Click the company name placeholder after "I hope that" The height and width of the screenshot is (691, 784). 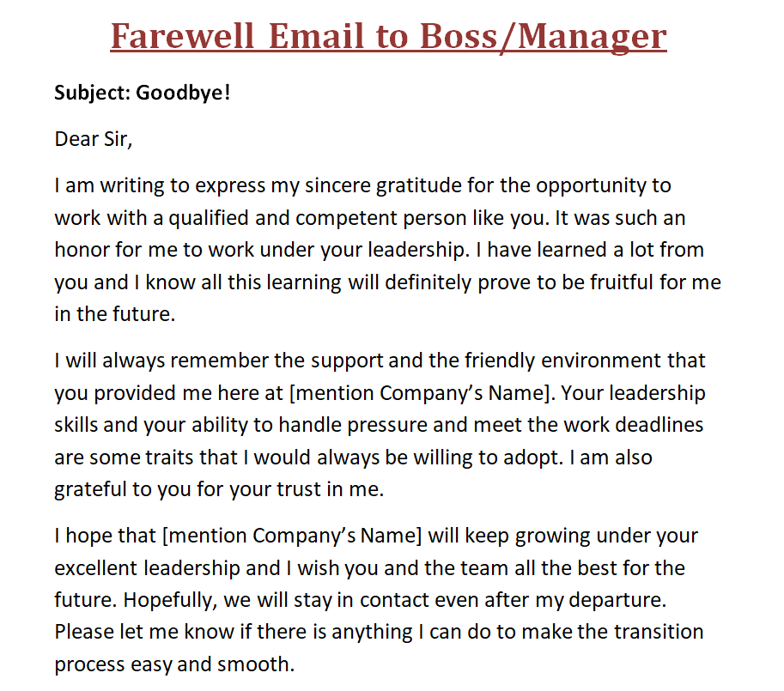coord(293,536)
